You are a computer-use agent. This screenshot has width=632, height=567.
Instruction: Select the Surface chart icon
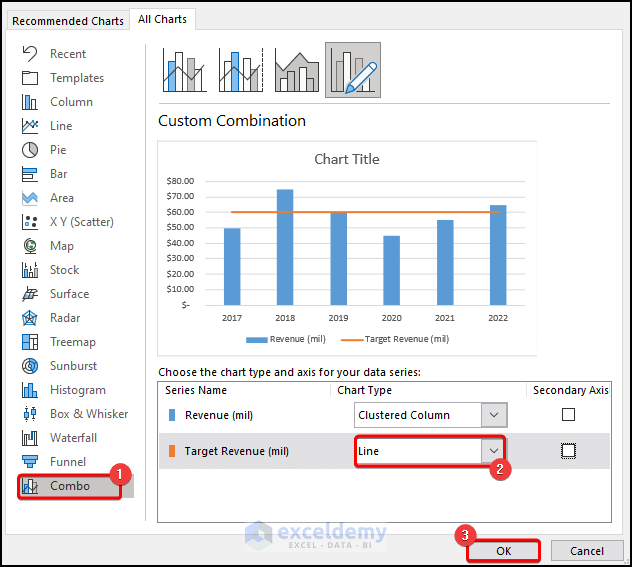coord(30,294)
